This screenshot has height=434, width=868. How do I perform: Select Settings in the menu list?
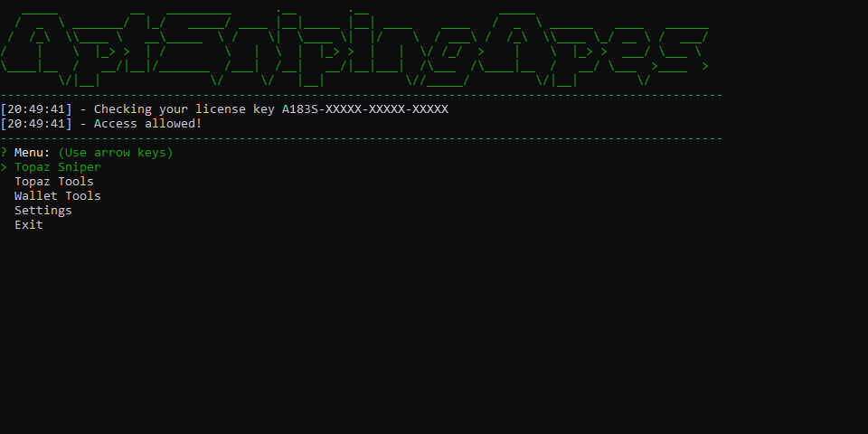[x=43, y=210]
